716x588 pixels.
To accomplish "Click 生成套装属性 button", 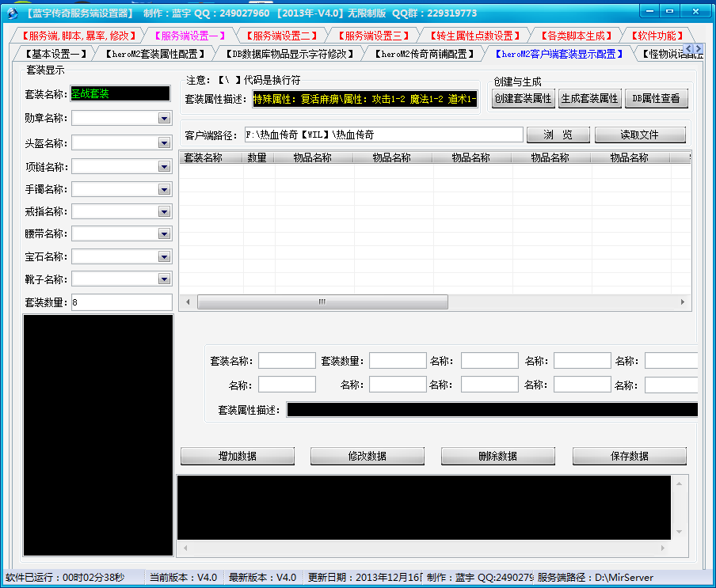I will tap(589, 99).
